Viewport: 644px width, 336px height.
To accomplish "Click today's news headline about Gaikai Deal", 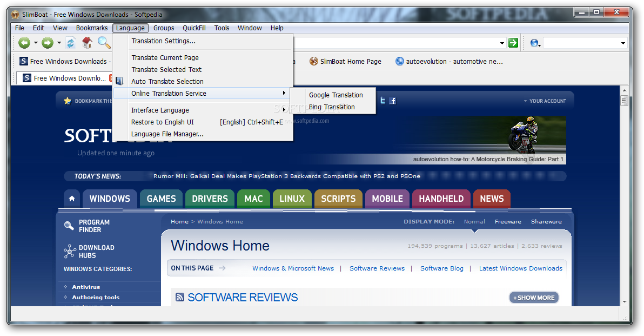I will coord(287,176).
